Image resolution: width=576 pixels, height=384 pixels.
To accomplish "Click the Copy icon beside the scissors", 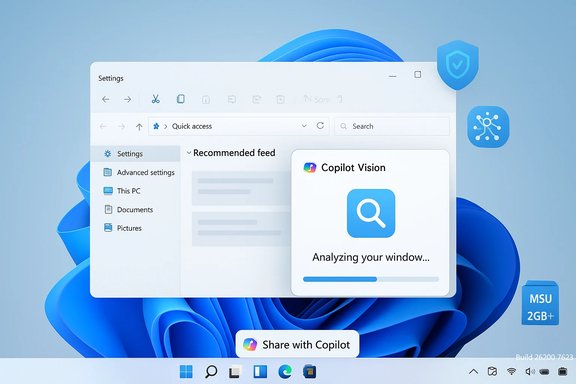I will 181,99.
